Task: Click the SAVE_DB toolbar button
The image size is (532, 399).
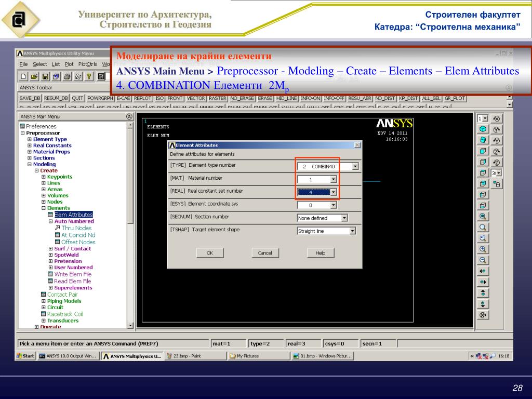Action: point(30,98)
